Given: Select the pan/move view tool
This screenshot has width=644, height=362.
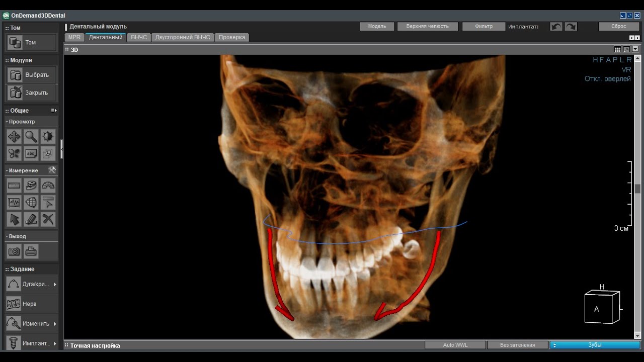Looking at the screenshot, I should (14, 137).
